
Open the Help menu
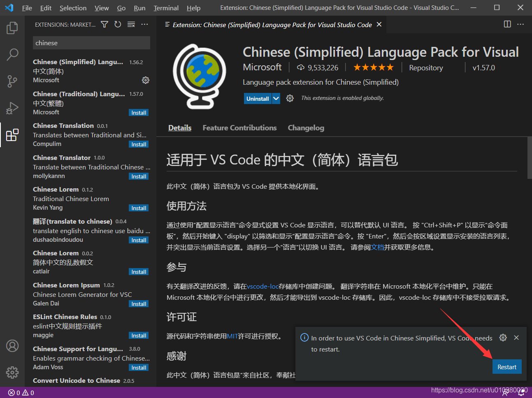pyautogui.click(x=193, y=8)
